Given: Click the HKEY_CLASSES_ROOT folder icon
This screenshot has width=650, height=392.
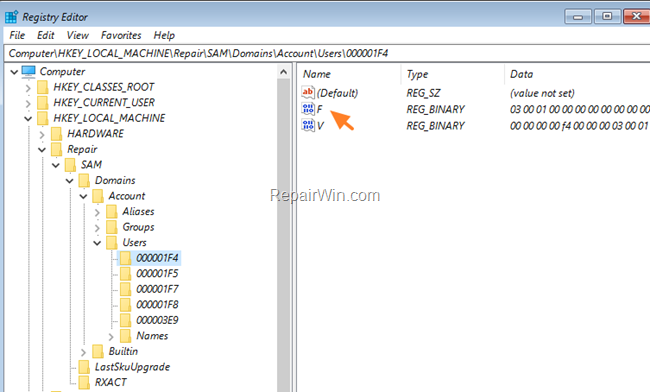Looking at the screenshot, I should (42, 87).
